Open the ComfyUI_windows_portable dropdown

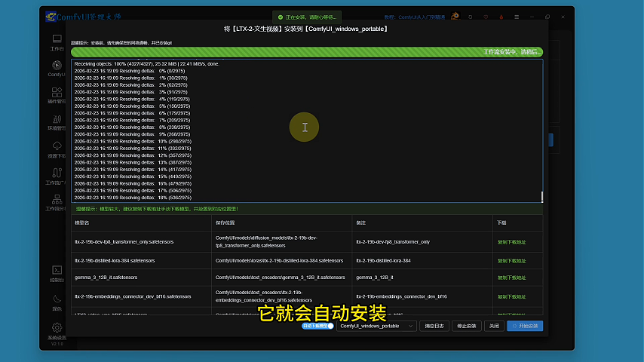pyautogui.click(x=376, y=326)
